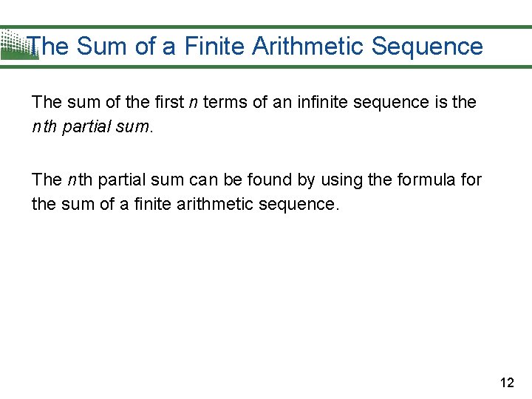Click the line starting "The nth partial sum can"
This screenshot has height=399, width=532.
point(256,180)
